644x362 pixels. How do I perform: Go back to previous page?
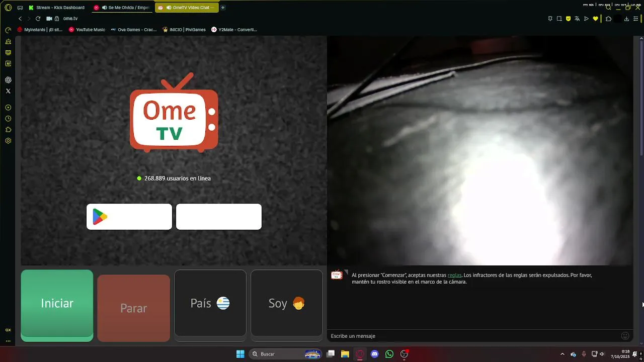tap(20, 19)
